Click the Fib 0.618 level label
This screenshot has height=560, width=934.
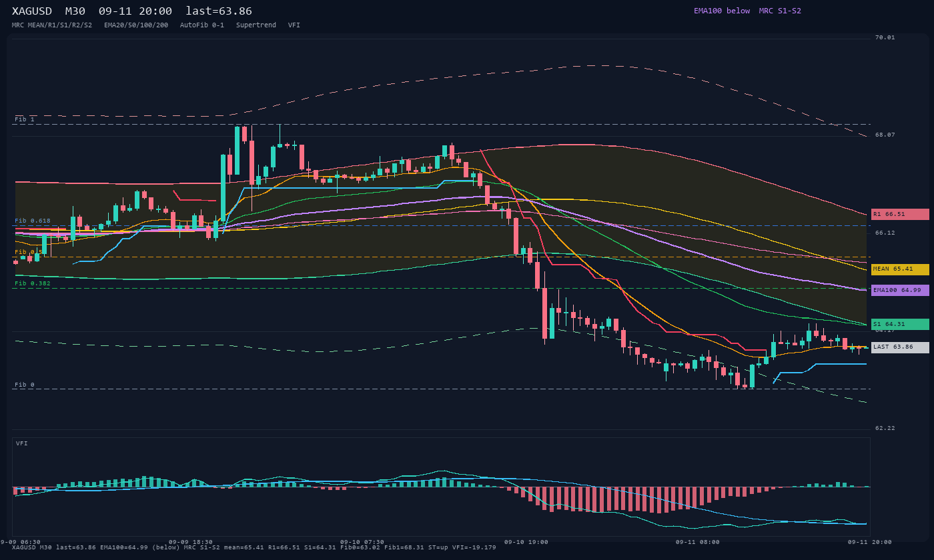point(33,221)
